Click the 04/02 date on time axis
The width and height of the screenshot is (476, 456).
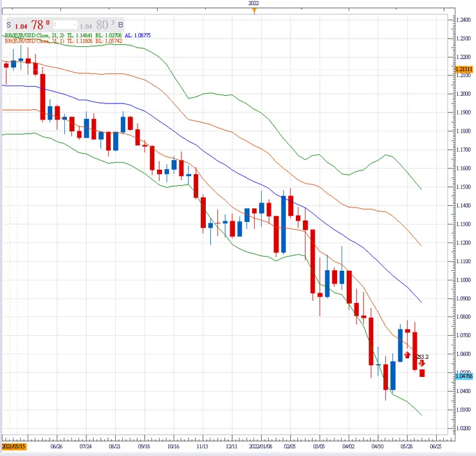348,446
